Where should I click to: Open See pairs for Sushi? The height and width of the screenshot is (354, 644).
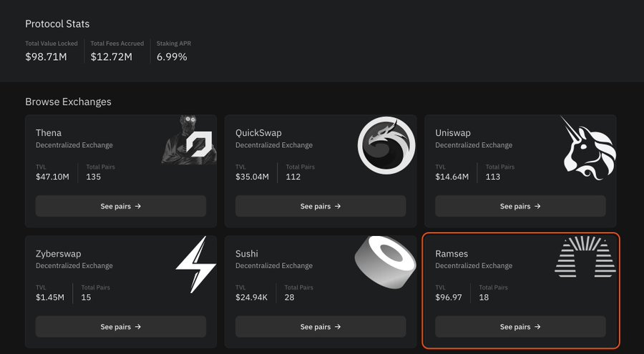click(x=321, y=327)
